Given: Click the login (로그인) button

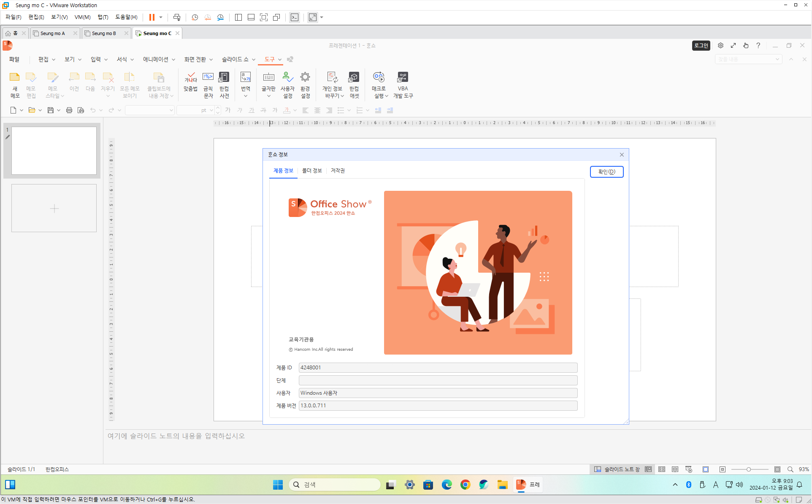Looking at the screenshot, I should pos(701,46).
